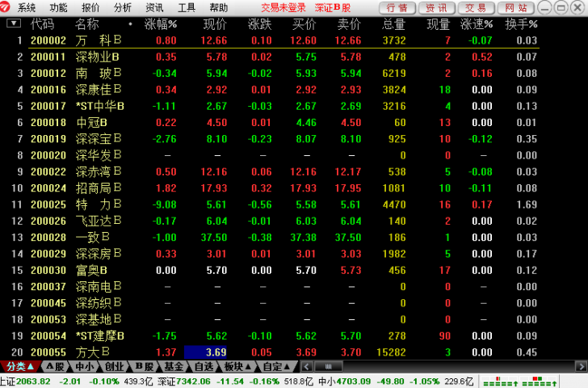Open the 系统 menu

(x=27, y=7)
